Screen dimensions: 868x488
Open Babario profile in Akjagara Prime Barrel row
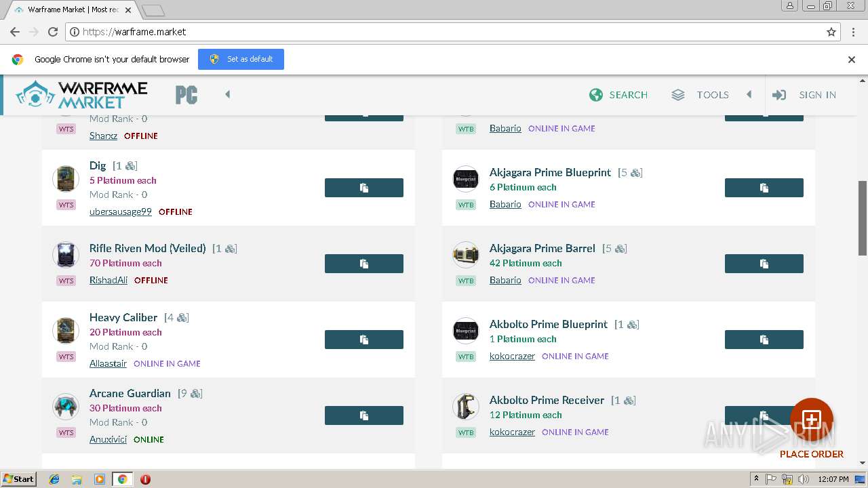(x=505, y=280)
